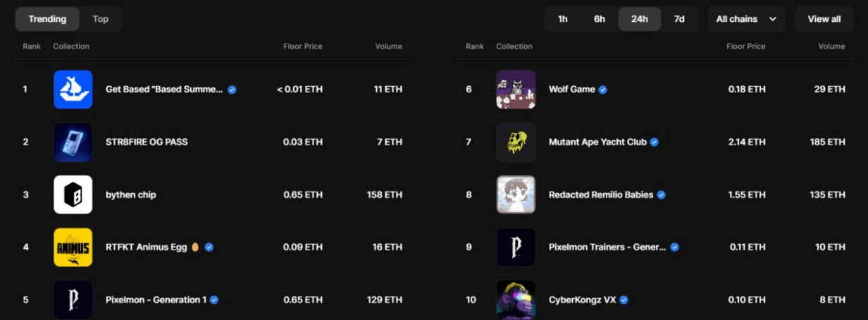Select the 1h time range

(563, 19)
